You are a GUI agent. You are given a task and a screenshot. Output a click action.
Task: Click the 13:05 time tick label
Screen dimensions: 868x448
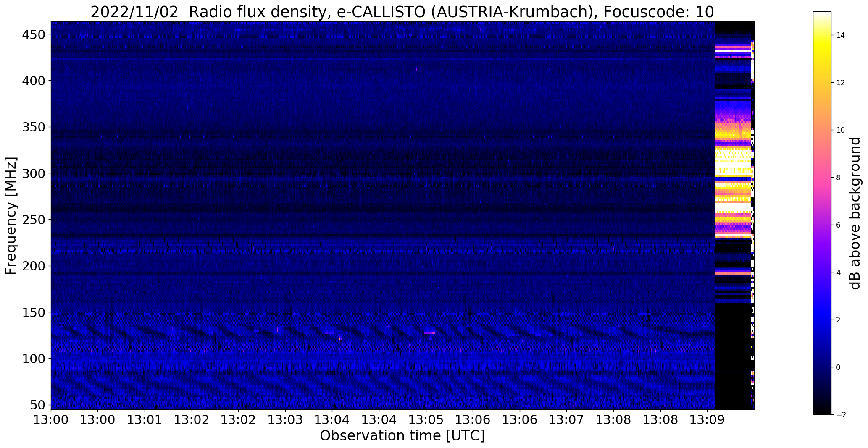(x=426, y=420)
